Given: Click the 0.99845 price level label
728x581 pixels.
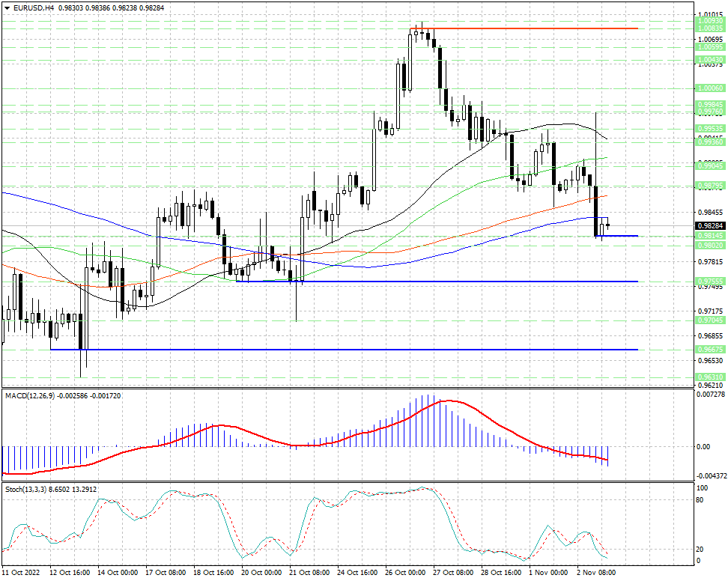Looking at the screenshot, I should [x=710, y=105].
